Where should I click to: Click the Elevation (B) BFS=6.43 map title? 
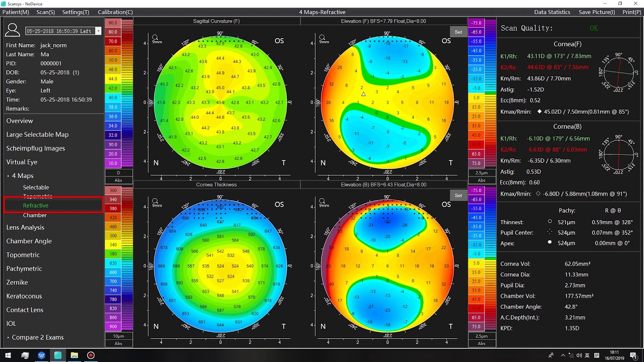383,185
